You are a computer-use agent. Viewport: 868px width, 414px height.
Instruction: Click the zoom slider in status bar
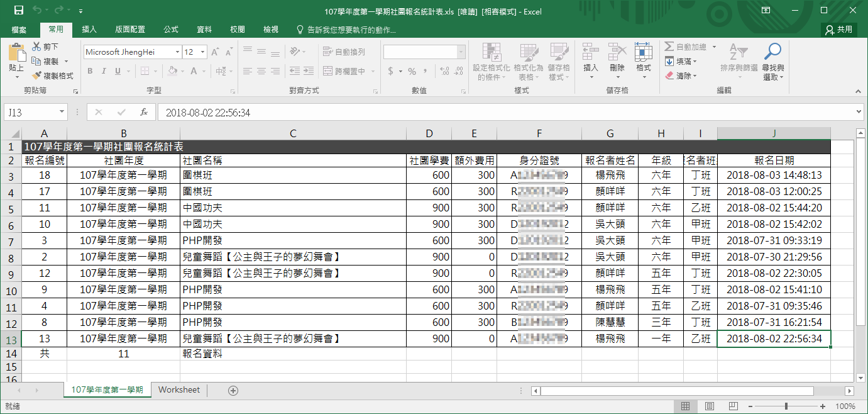coord(786,406)
